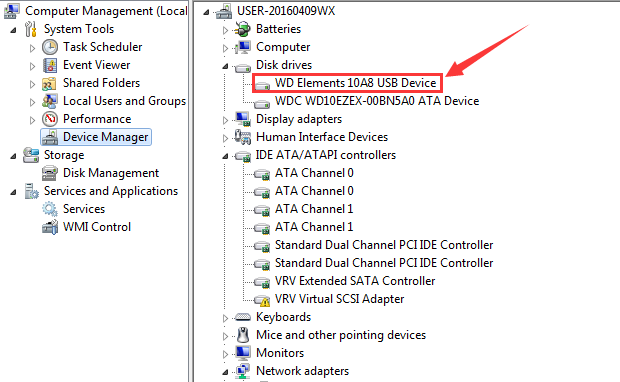This screenshot has height=382, width=620.
Task: Expand the Performance node
Action: point(32,120)
